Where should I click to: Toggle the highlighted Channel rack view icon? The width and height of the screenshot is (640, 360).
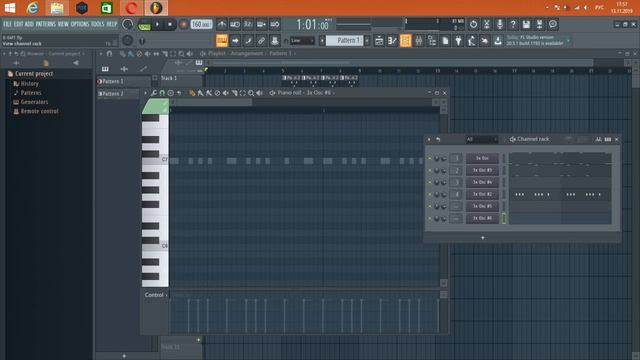[405, 40]
